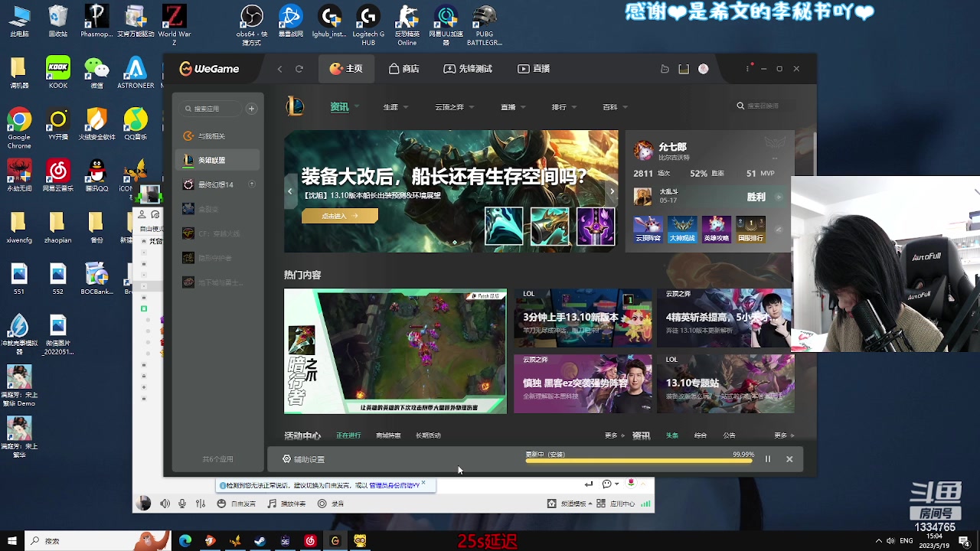Screen dimensions: 980x551
Task: Toggle the YY microphone icon
Action: point(182,504)
